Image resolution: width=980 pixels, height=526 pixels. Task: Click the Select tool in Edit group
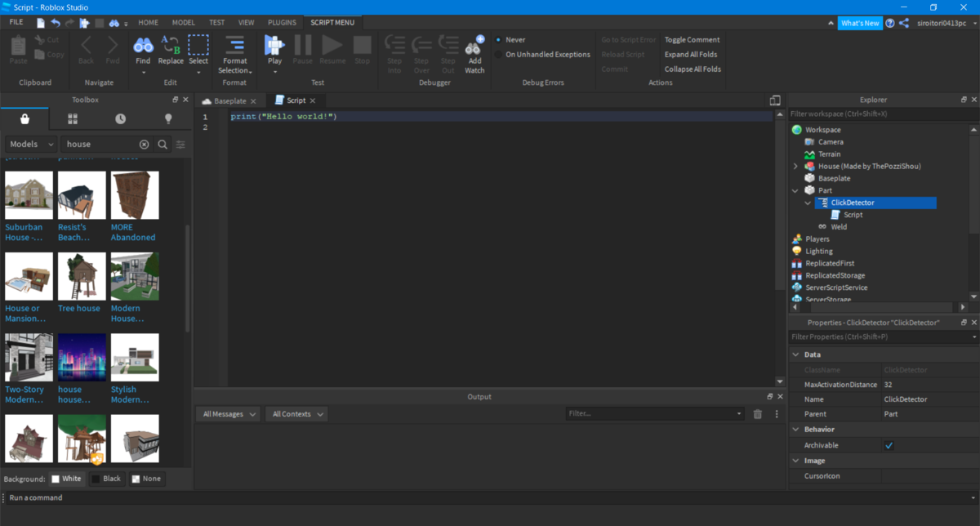(198, 54)
